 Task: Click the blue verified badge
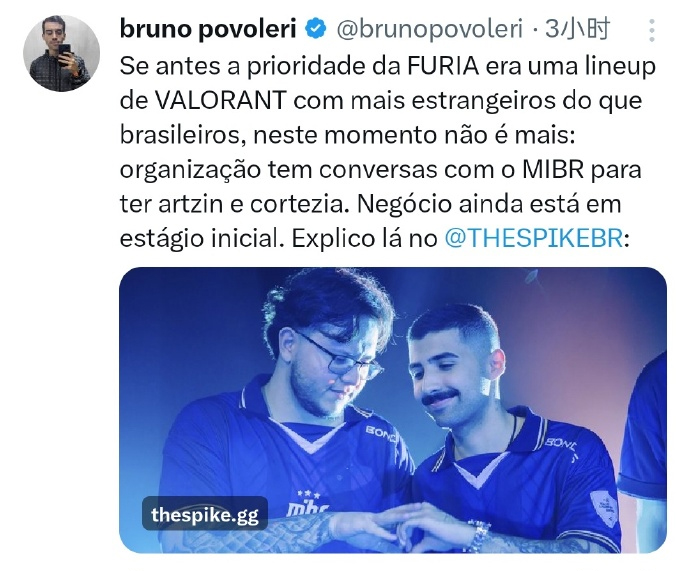pyautogui.click(x=316, y=29)
